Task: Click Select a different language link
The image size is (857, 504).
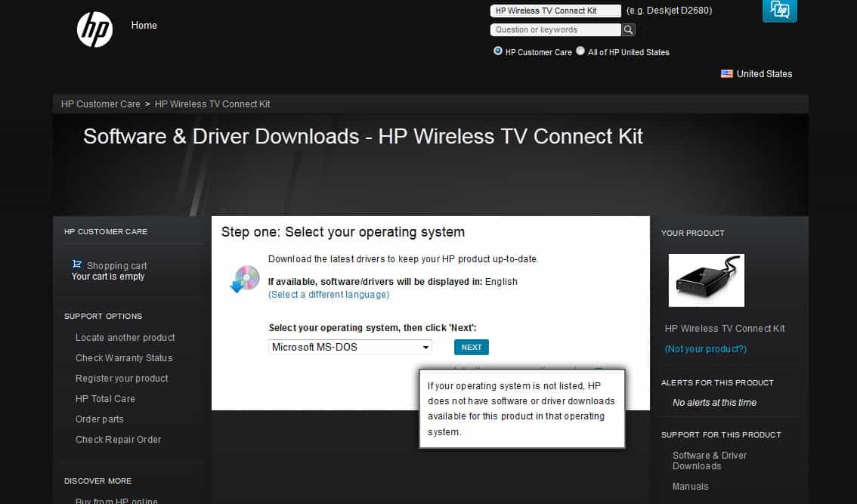Action: pos(329,295)
